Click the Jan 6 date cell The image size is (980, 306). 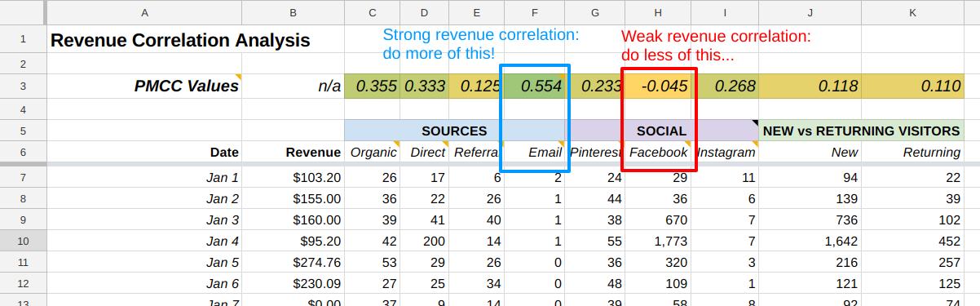144,283
